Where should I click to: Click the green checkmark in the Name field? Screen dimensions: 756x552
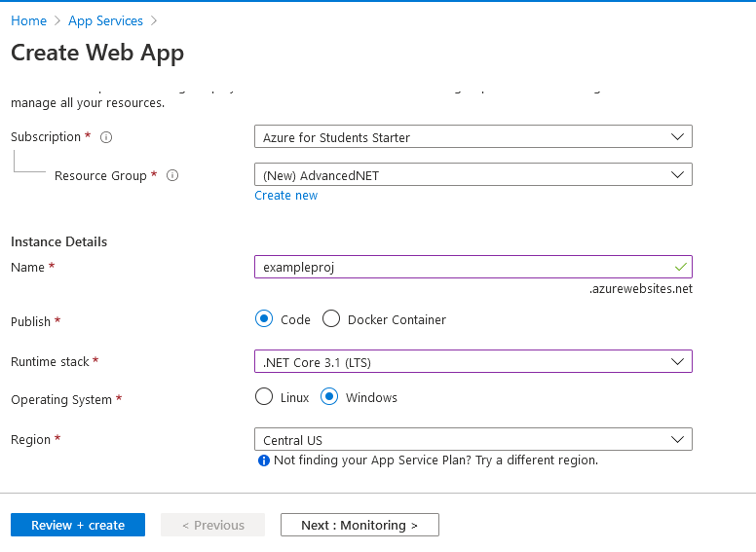(x=681, y=267)
